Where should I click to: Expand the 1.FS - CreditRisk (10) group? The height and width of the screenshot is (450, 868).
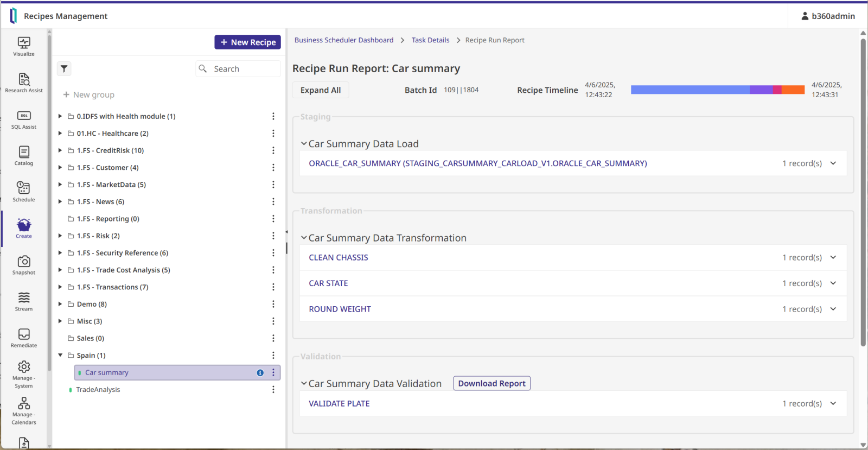pyautogui.click(x=60, y=150)
